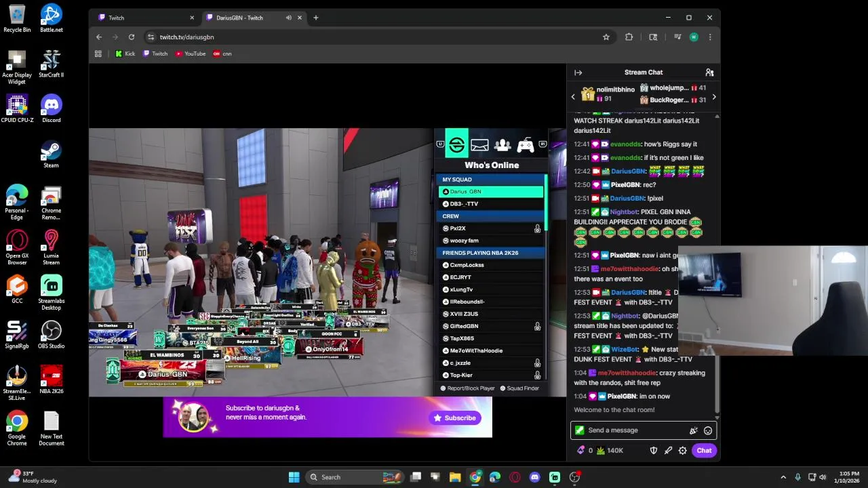This screenshot has height=488, width=868.
Task: Open the YouTube bookmark
Action: tap(191, 54)
